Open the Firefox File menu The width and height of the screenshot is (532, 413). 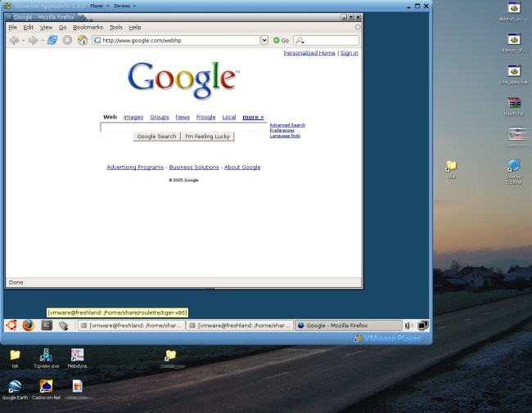pyautogui.click(x=12, y=27)
